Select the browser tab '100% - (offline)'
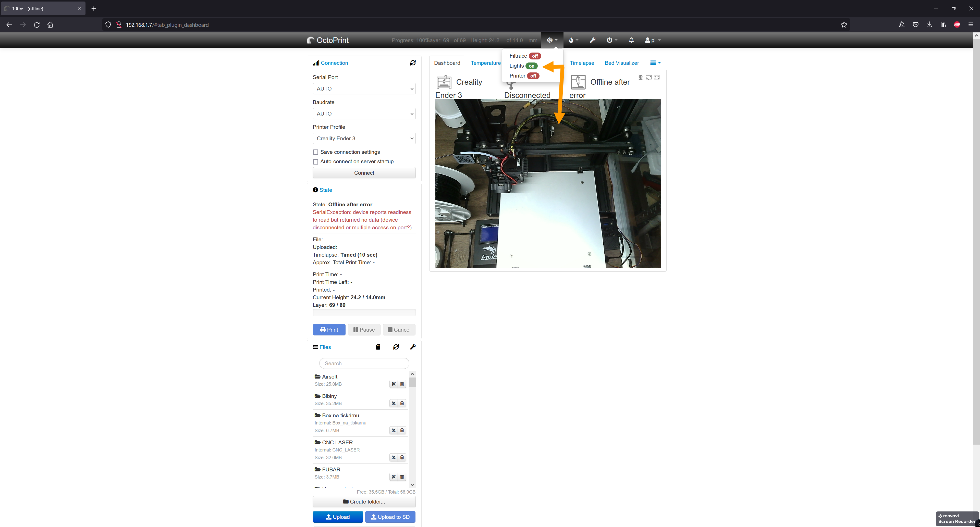Screen dimensions: 980x527 click(x=43, y=8)
